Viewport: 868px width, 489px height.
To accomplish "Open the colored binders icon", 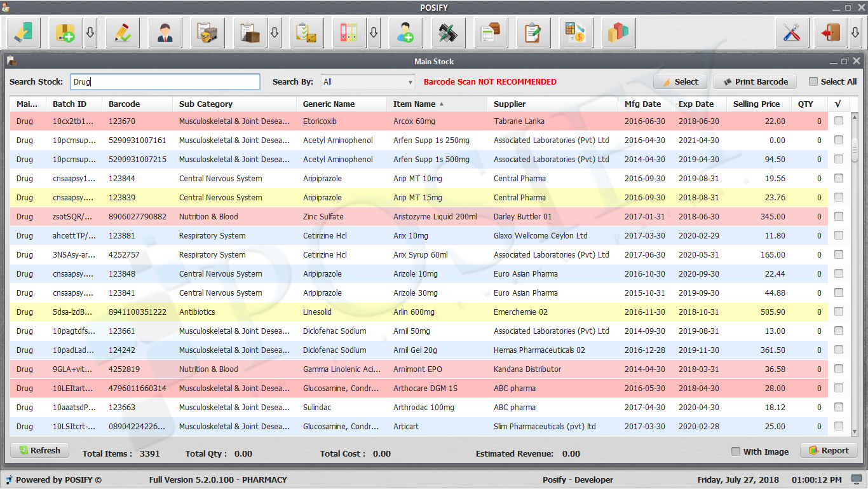I will coord(349,32).
